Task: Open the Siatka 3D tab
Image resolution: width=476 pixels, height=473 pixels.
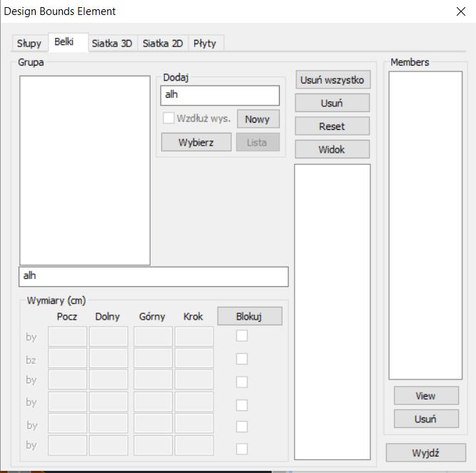Action: 112,43
